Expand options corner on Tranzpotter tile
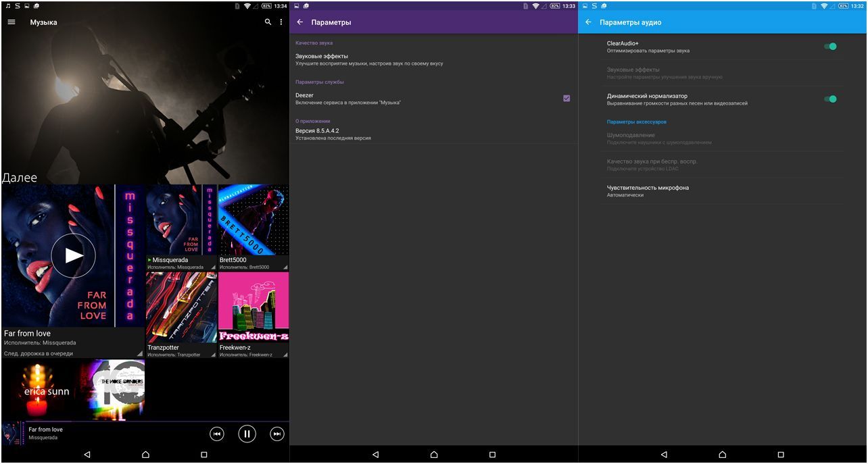 (213, 355)
